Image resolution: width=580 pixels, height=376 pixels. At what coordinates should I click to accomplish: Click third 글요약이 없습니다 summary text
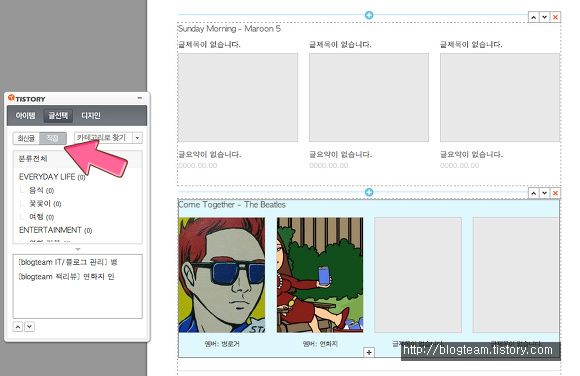(472, 154)
